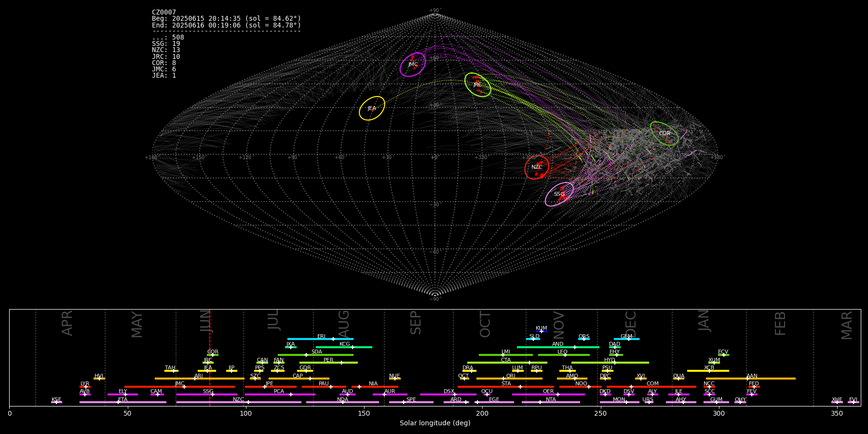This screenshot has width=868, height=434.
Task: Click the 'JEA: 1' count entry
Action: coord(164,75)
